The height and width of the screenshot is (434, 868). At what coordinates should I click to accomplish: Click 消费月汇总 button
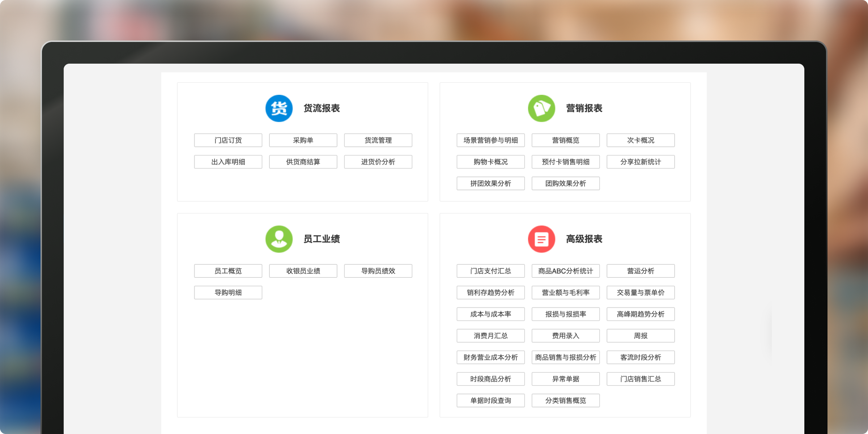click(x=491, y=336)
